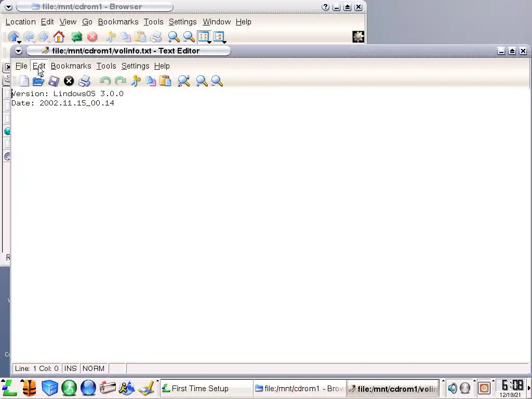The image size is (532, 399).
Task: Click the 'Date: 2002.11.15_00.14' text line
Action: coord(63,103)
